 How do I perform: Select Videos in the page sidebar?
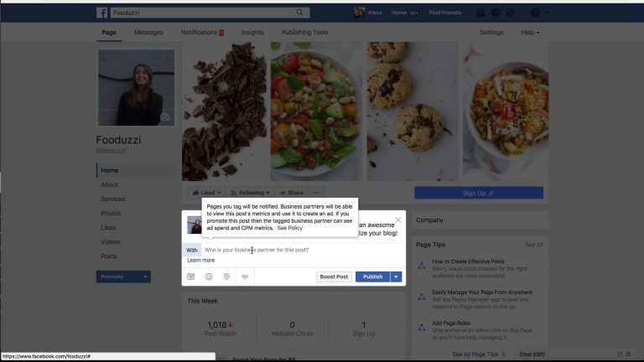(x=111, y=241)
